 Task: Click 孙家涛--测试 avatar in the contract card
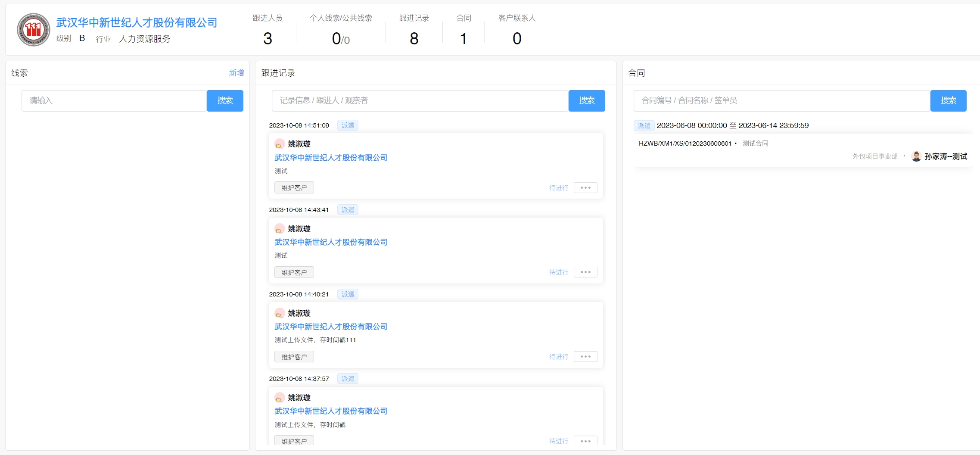pos(916,156)
